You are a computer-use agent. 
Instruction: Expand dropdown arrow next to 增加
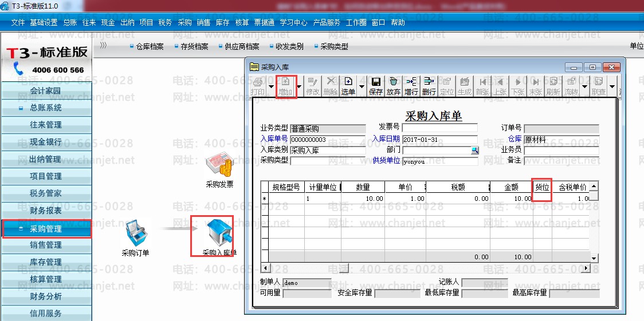click(299, 86)
